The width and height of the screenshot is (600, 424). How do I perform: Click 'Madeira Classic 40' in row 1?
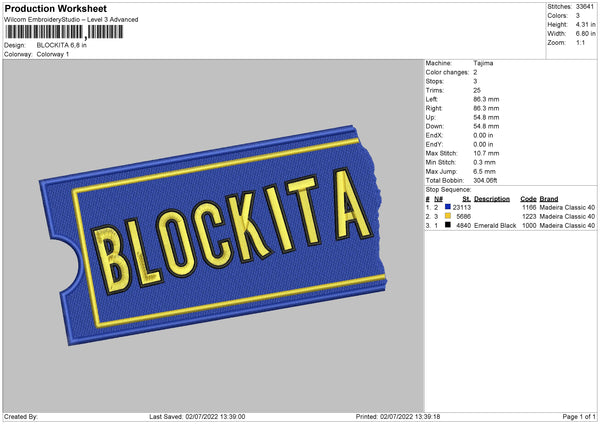point(567,207)
